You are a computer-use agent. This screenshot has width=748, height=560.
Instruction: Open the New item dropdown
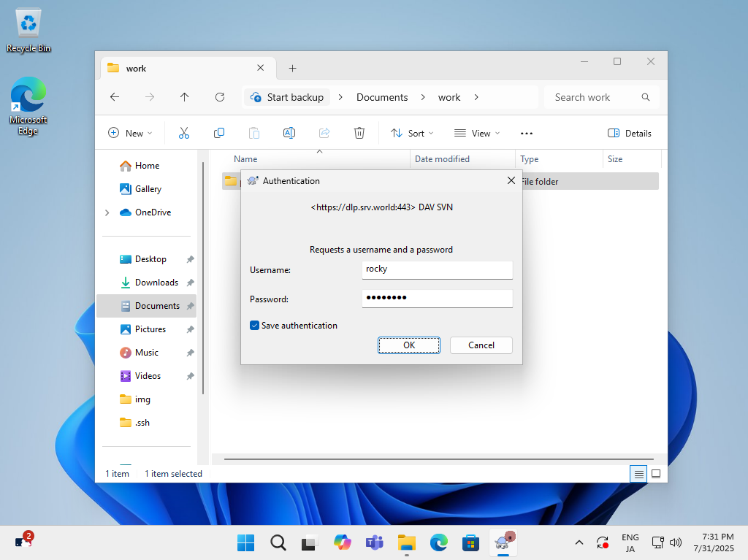tap(130, 133)
